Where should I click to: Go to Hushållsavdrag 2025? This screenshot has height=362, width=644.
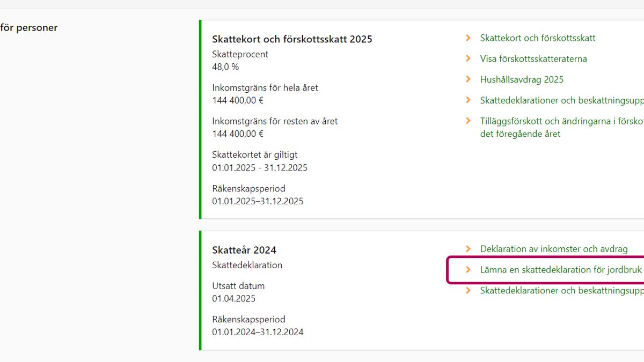coord(521,79)
